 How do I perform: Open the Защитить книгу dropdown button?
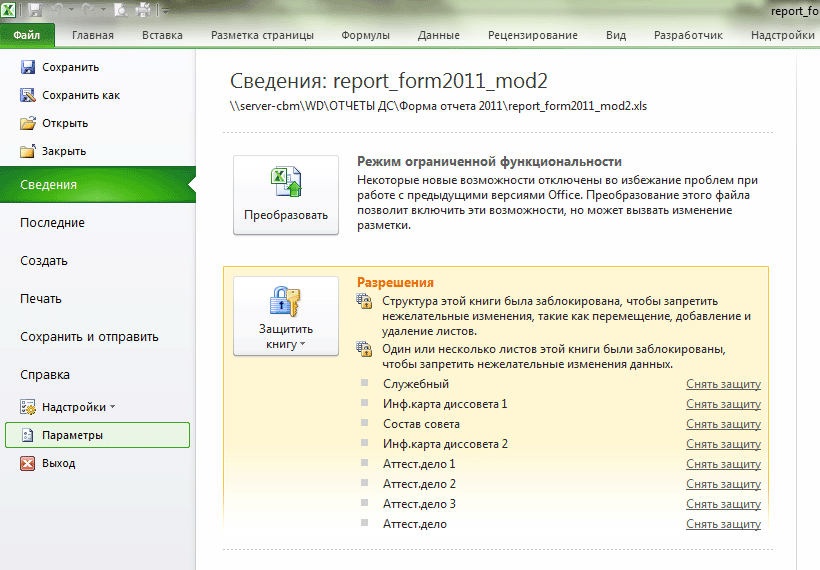[x=286, y=316]
